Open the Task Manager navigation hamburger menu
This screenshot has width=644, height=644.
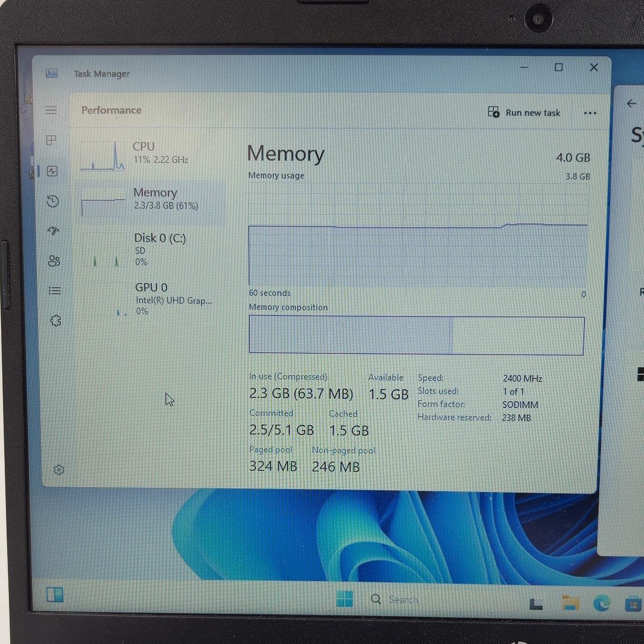coord(51,110)
